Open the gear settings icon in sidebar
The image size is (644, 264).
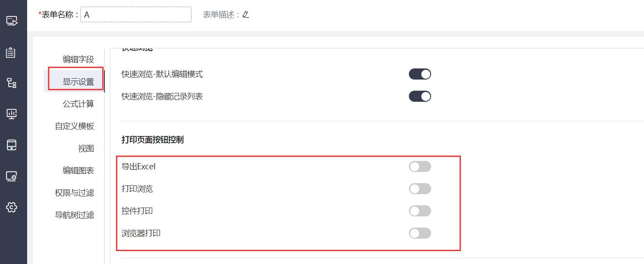click(12, 207)
